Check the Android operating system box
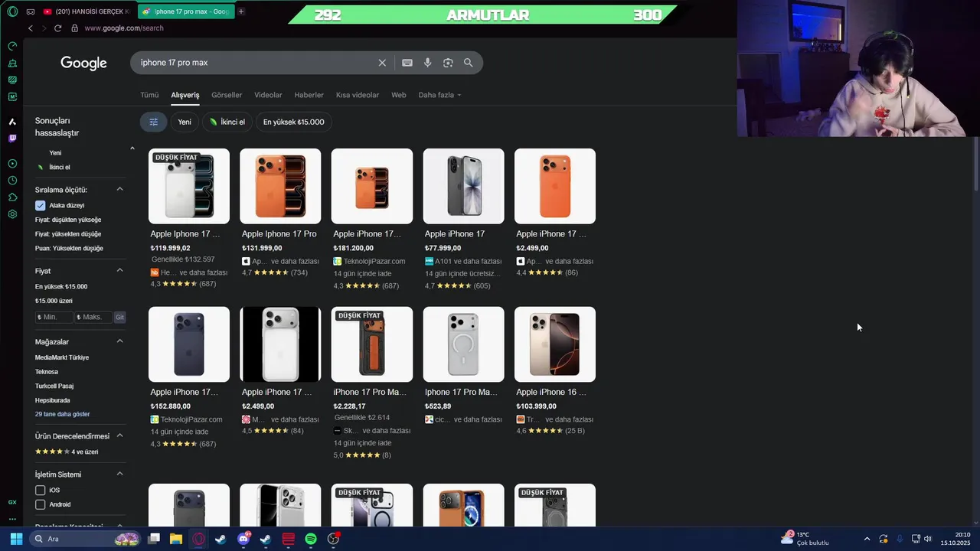 (x=40, y=504)
